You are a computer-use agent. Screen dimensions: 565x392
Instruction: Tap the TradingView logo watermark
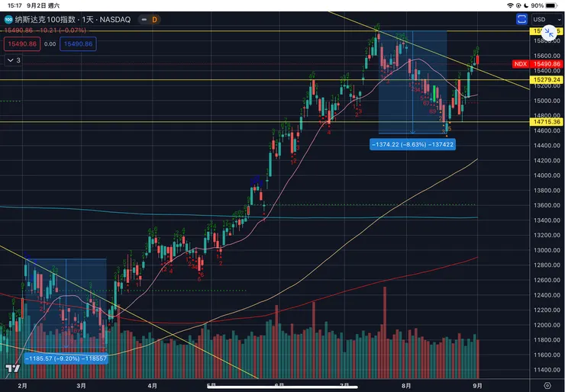11,369
